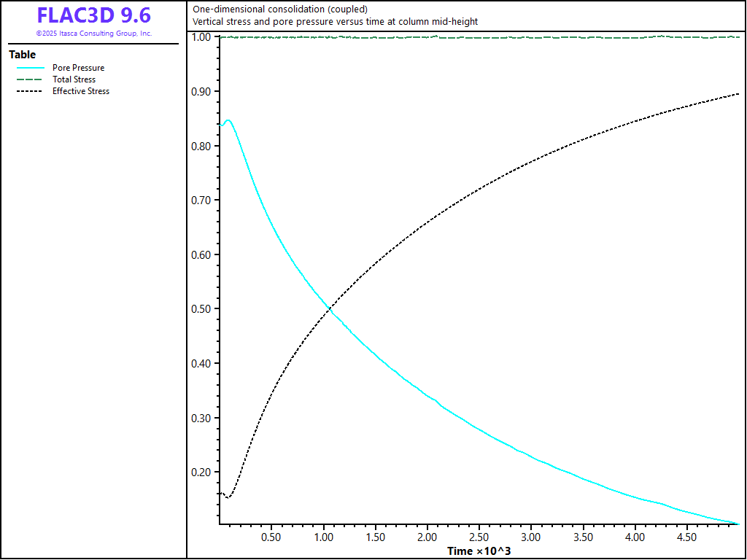The width and height of the screenshot is (747, 560).
Task: Click the early peak of the cyan pore pressure curve
Action: coord(228,120)
